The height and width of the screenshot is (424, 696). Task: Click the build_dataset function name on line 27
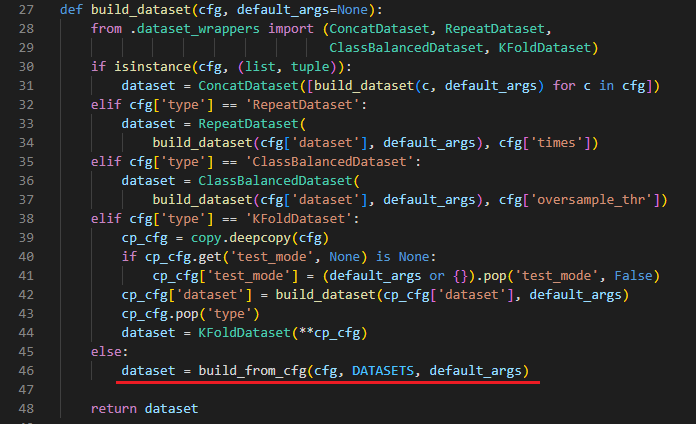[141, 10]
